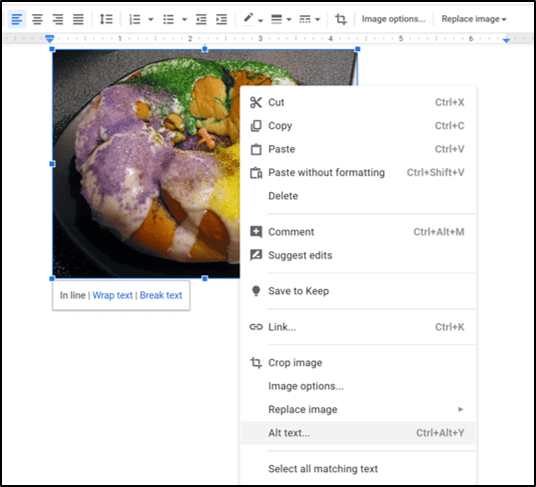
Task: Select the crop icon in the toolbar
Action: pos(340,19)
